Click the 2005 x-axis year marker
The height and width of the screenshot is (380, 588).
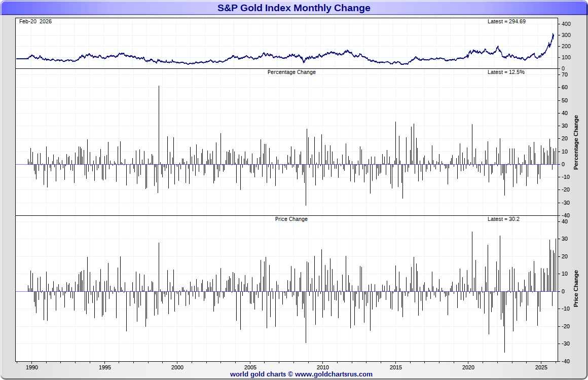coord(250,367)
